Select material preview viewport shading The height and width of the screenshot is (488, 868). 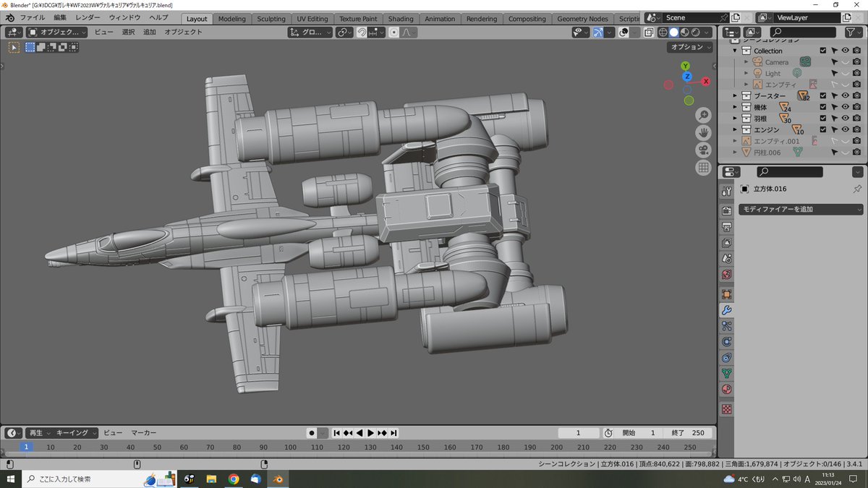[684, 33]
